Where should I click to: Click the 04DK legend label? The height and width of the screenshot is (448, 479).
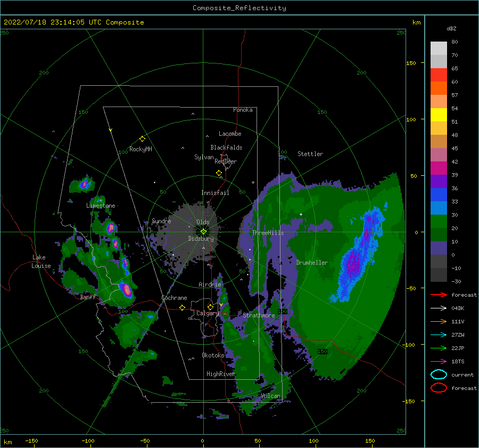(458, 308)
